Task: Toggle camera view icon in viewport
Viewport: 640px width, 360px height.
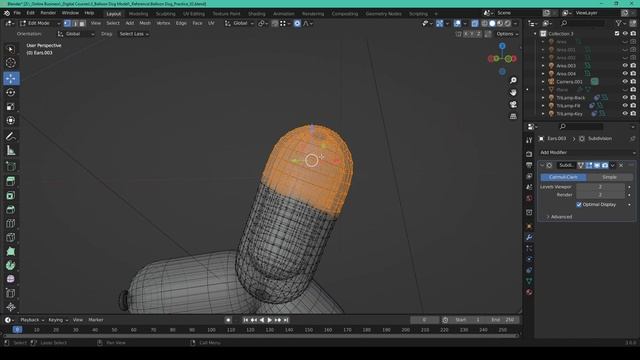Action: click(513, 104)
